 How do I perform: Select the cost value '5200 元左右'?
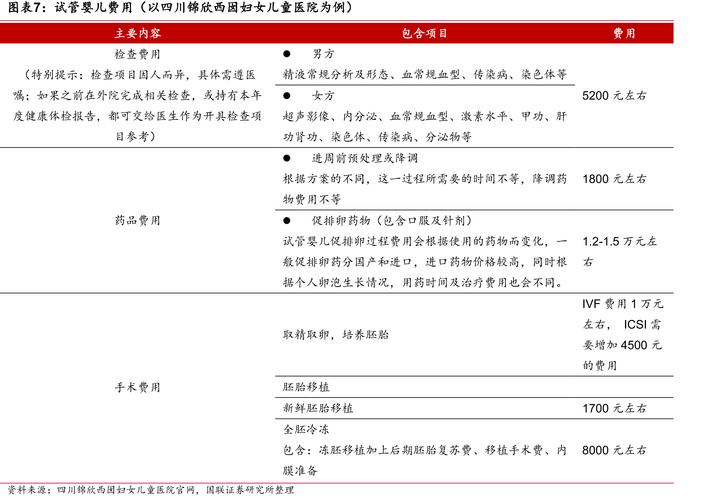pyautogui.click(x=614, y=95)
